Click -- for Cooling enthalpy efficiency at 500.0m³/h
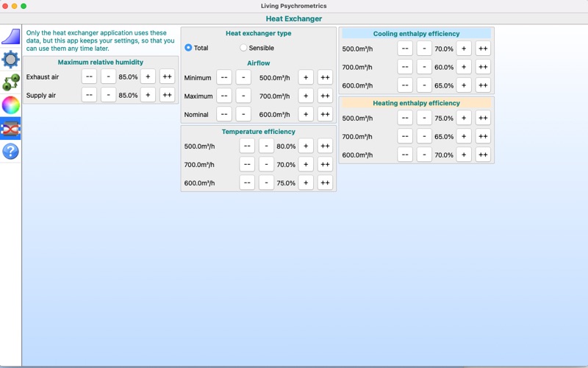This screenshot has width=588, height=368. coord(405,49)
